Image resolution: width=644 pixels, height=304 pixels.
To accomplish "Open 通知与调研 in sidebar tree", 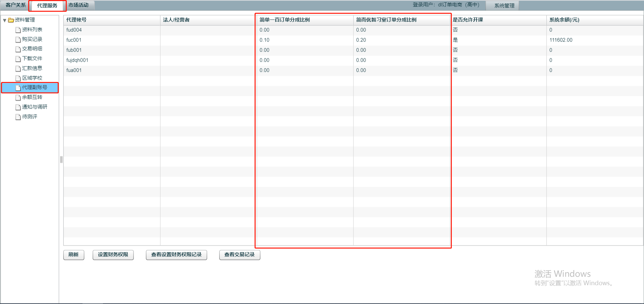I will pos(34,107).
